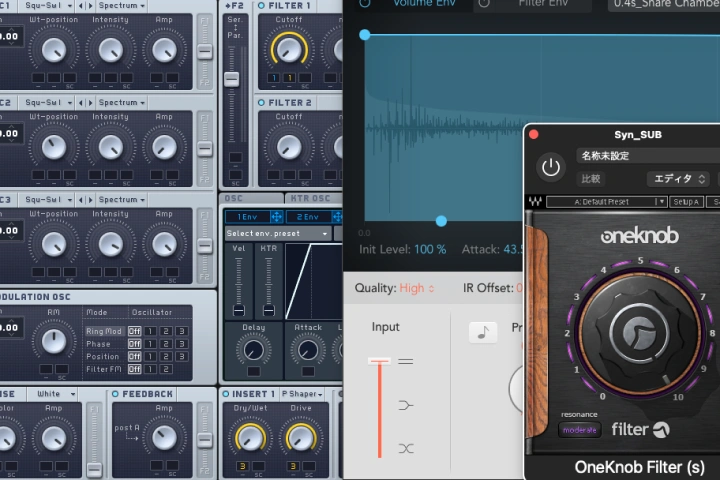Click oscillator 1 F1/F2 routing fader

[205, 51]
